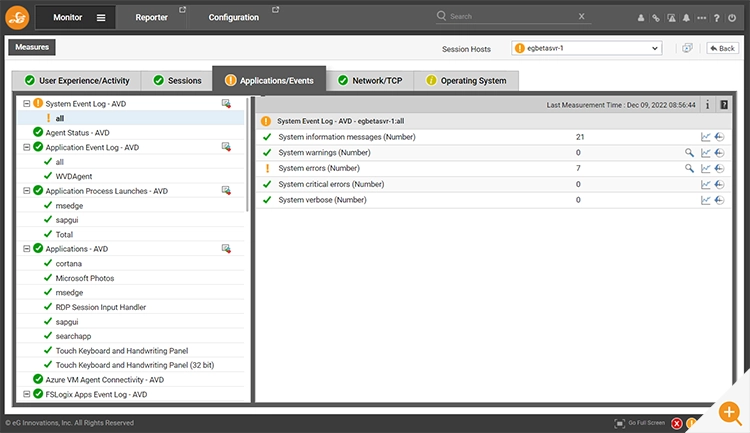The height and width of the screenshot is (433, 750).
Task: Open the user profile icon
Action: [640, 18]
